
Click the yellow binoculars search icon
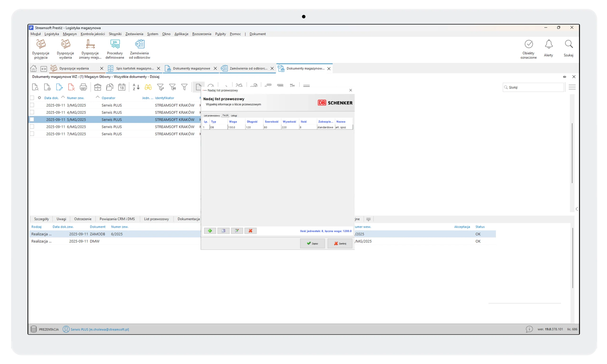click(148, 87)
